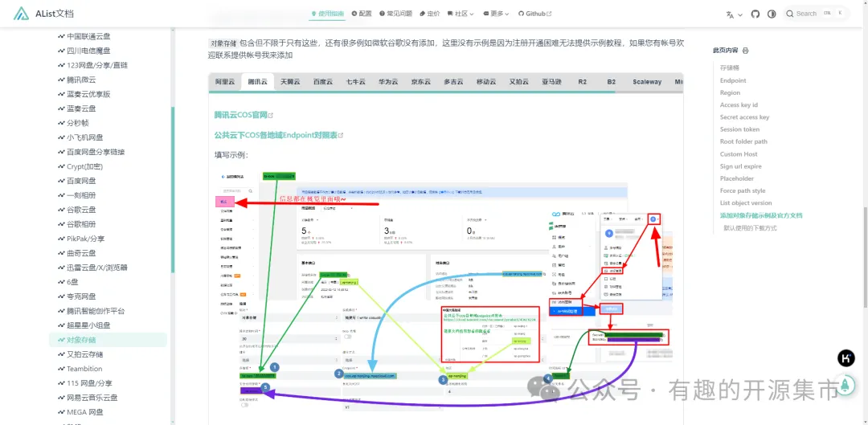Screen dimensions: 868x425
Task: Switch to the 移动云 tab
Action: [x=486, y=82]
